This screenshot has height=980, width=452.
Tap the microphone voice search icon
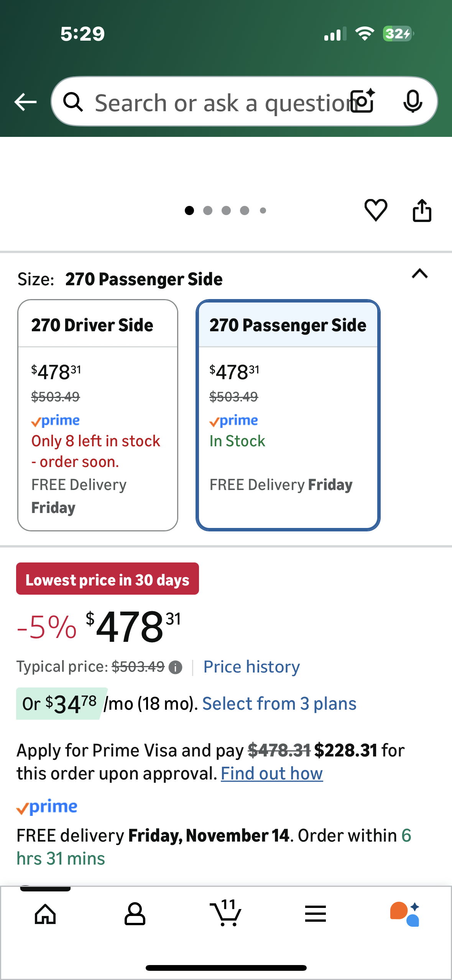point(413,102)
